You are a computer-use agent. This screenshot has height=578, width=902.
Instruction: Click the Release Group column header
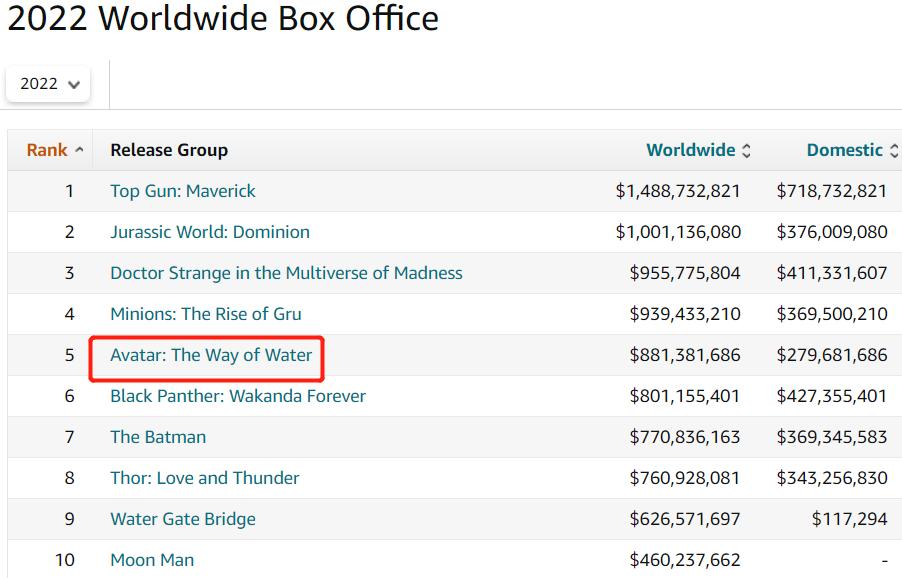(167, 149)
